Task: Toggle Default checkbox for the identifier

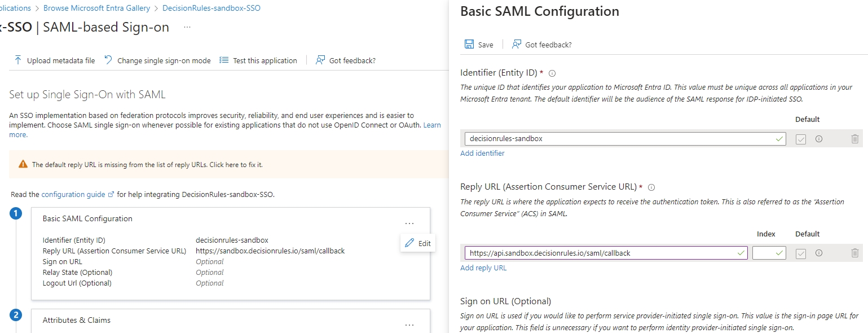Action: (800, 139)
